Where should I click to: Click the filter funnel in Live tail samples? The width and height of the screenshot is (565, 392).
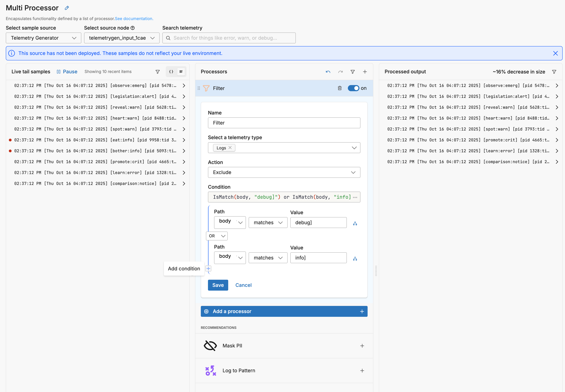(157, 72)
